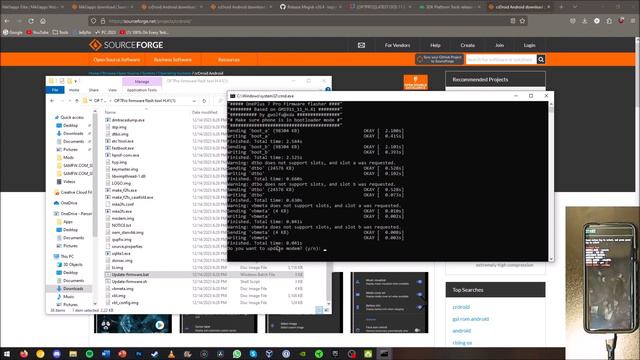Expand the Explorer address history dropdown
640x360 pixels.
194,101
